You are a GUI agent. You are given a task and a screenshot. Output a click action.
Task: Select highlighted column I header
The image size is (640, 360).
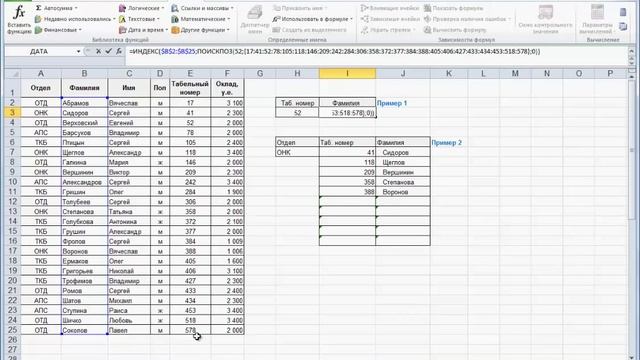347,73
